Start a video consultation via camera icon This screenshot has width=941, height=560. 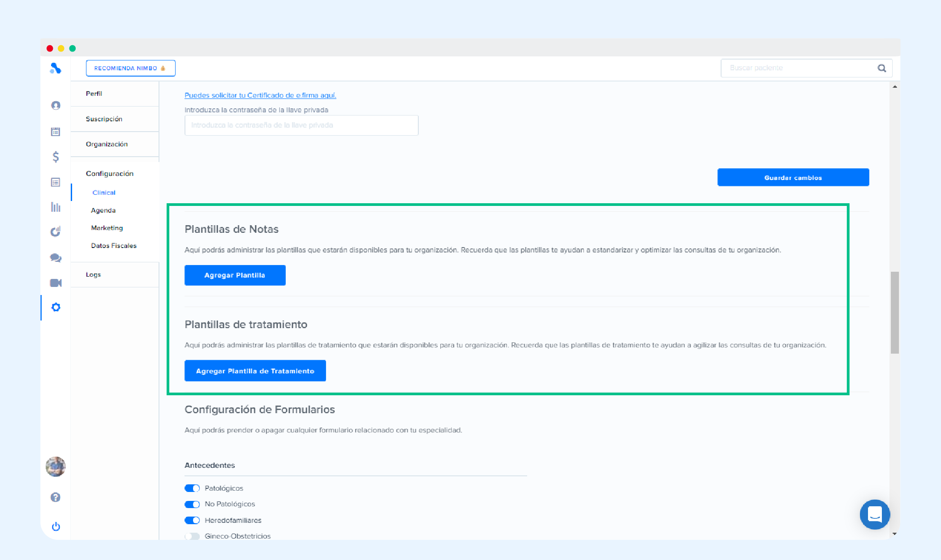(x=55, y=282)
